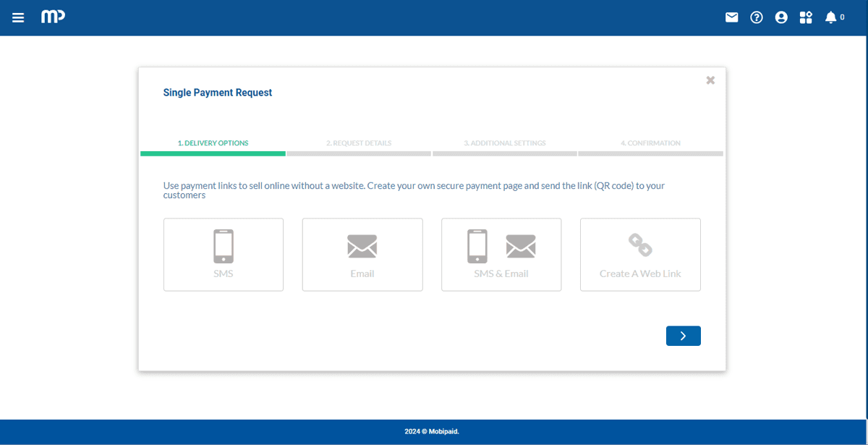Click the Single Payment Request heading
Image resolution: width=868 pixels, height=445 pixels.
[x=218, y=93]
